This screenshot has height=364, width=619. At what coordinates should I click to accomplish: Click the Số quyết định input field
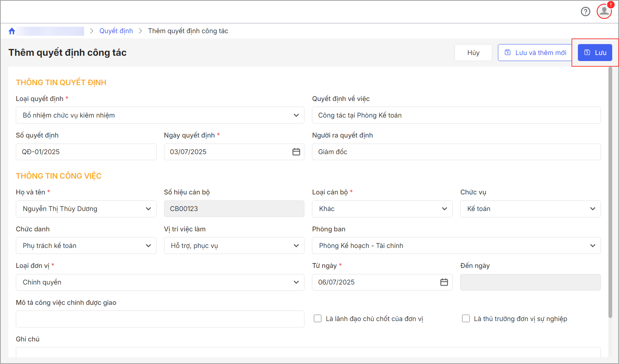(x=86, y=152)
